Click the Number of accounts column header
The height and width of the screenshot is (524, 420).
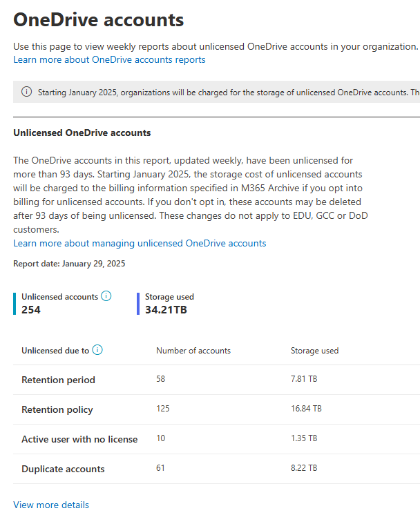coord(193,351)
